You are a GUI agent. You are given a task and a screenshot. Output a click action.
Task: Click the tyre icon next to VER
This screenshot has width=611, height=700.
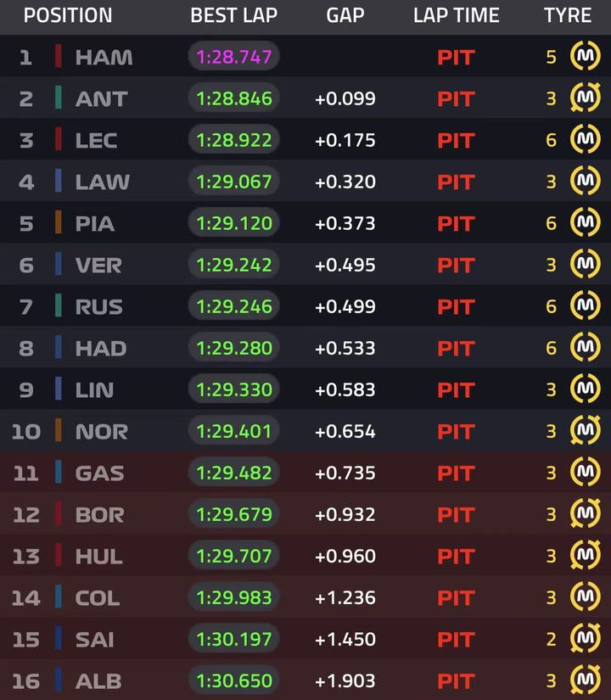(585, 264)
